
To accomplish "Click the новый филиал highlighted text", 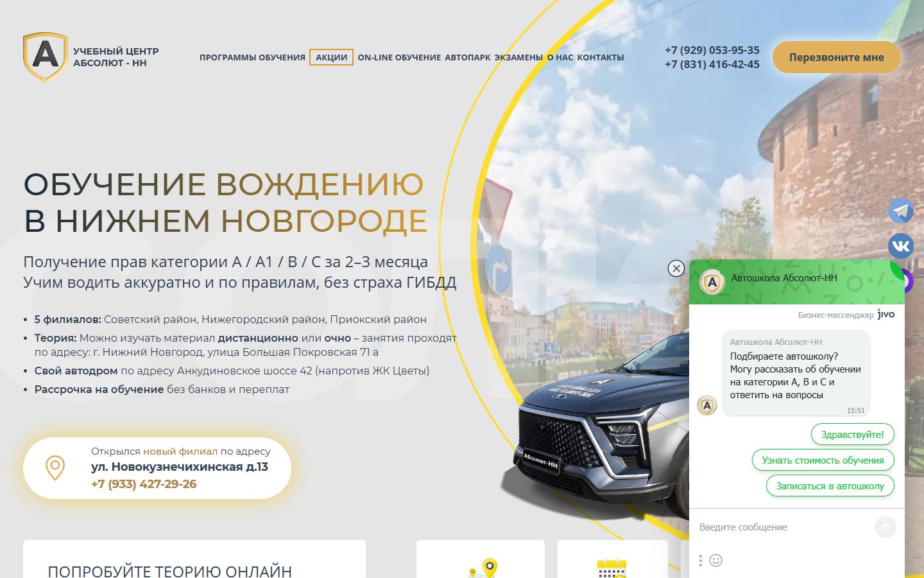I will click(180, 451).
